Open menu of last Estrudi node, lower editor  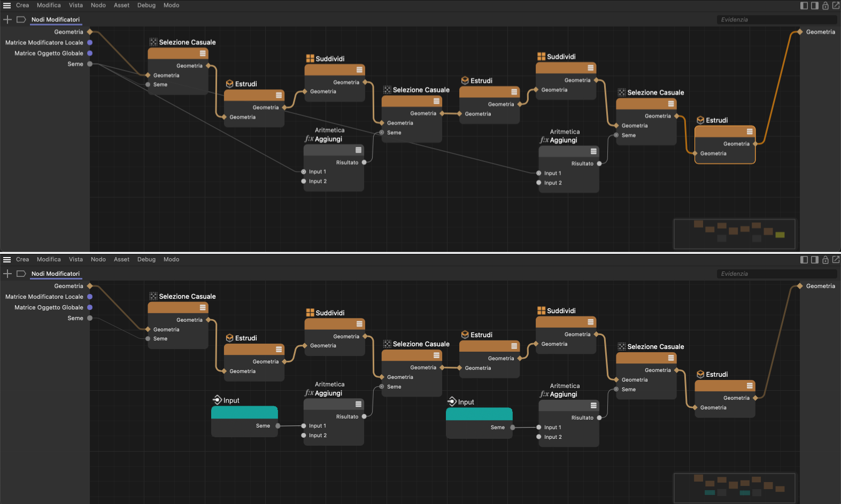pyautogui.click(x=750, y=386)
